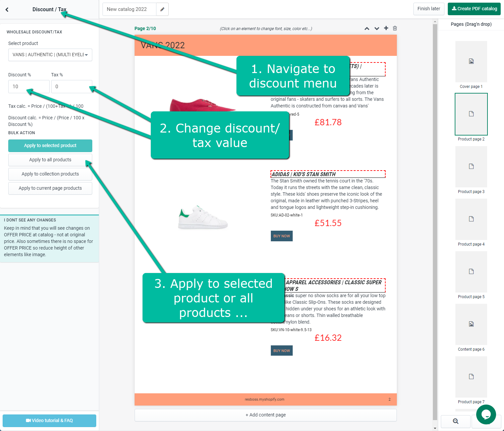Viewport: 504px width, 431px height.
Task: Move page up with up chevron
Action: (367, 28)
